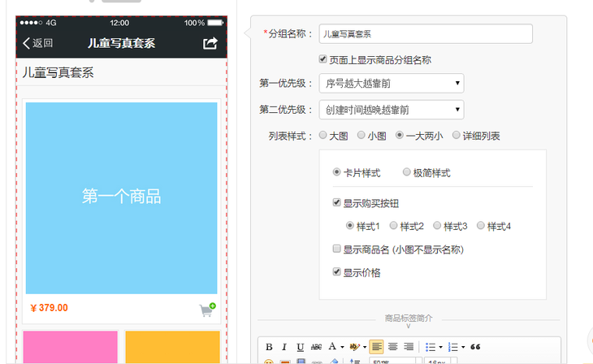Click the 返回 back button in preview

(38, 43)
